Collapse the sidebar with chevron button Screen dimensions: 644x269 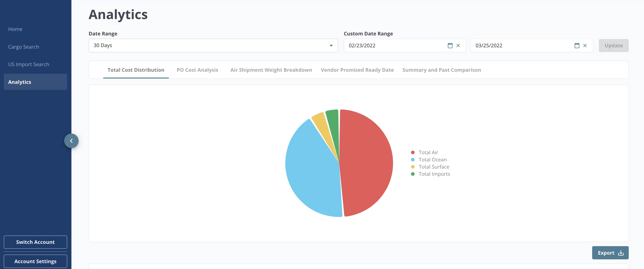pyautogui.click(x=71, y=141)
